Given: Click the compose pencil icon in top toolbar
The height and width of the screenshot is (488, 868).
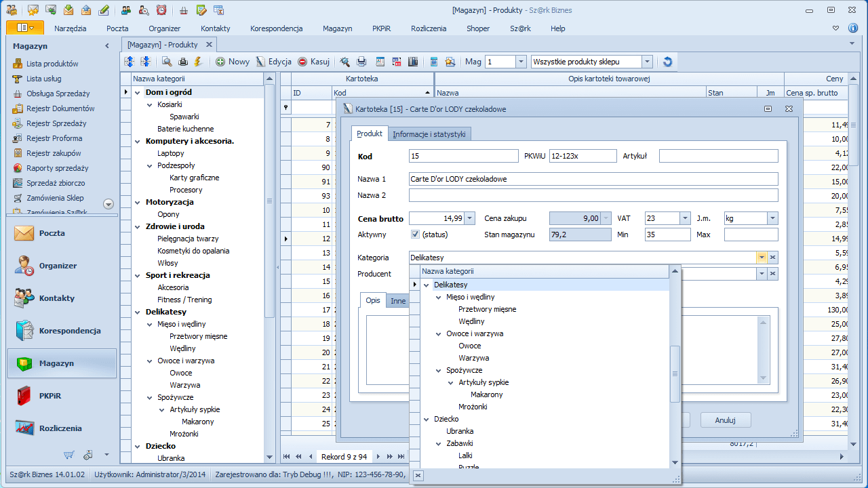Looking at the screenshot, I should click(103, 10).
